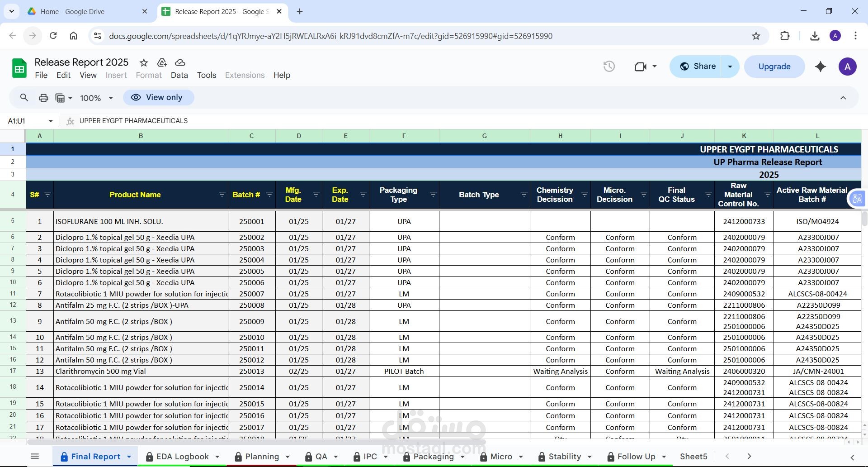Select row 5 header
Viewport: 868px width, 467px height.
(x=13, y=221)
